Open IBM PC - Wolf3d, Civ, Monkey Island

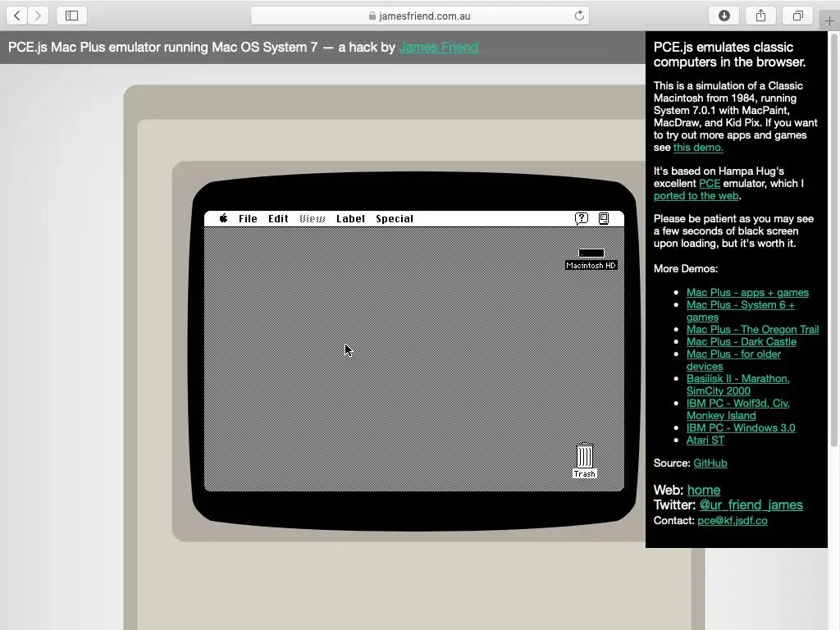738,409
